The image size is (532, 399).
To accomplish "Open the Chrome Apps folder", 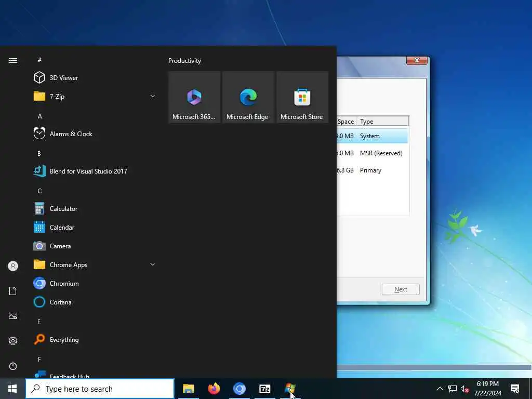I will [95, 264].
